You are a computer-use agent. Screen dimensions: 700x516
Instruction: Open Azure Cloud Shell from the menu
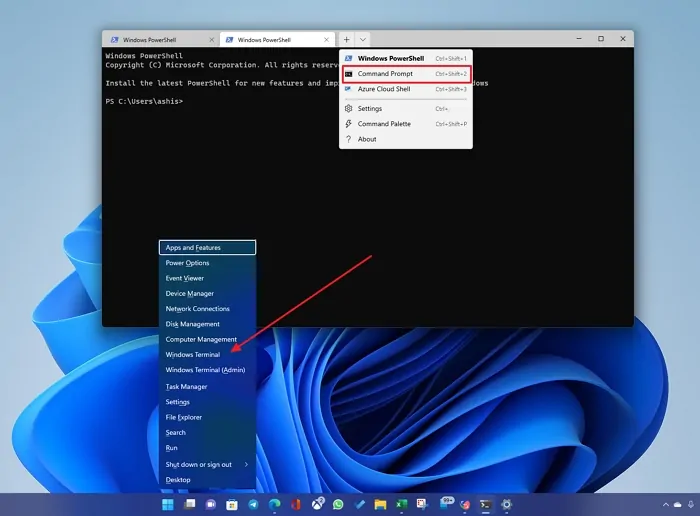click(406, 89)
